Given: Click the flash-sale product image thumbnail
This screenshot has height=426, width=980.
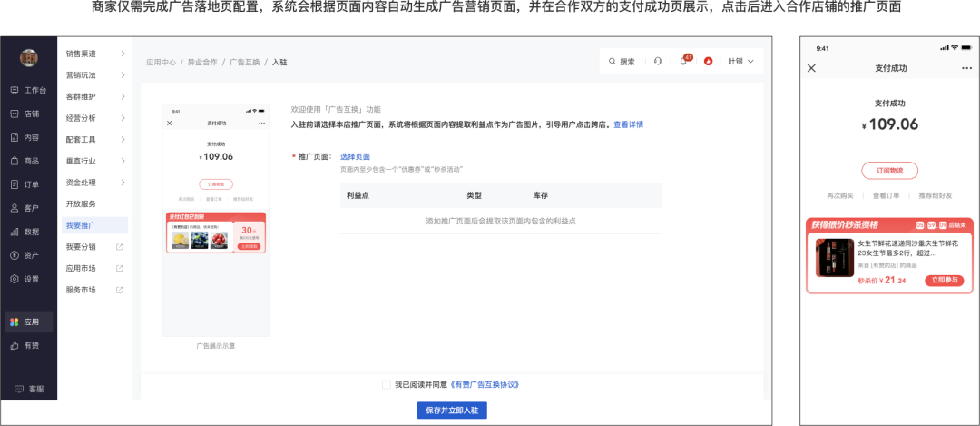Looking at the screenshot, I should point(835,258).
